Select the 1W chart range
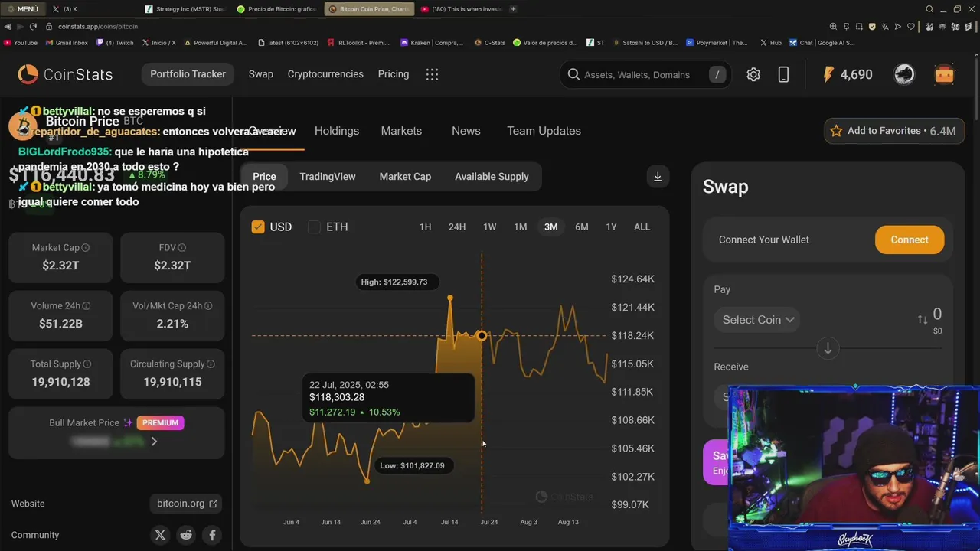 coord(490,227)
